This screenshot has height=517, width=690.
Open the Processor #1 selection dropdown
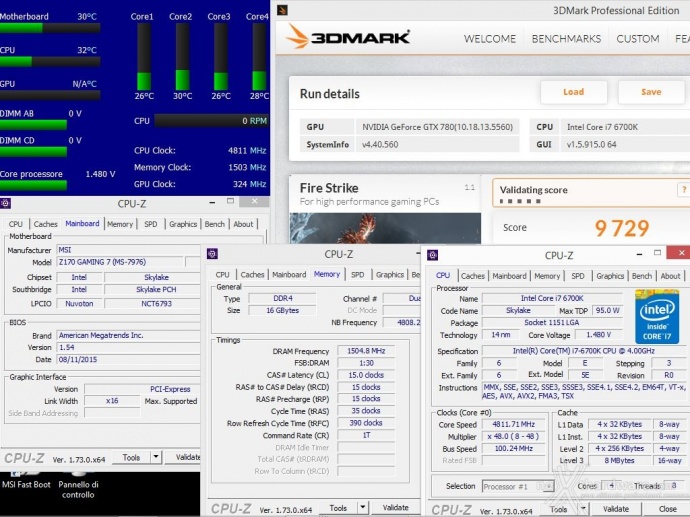click(518, 486)
